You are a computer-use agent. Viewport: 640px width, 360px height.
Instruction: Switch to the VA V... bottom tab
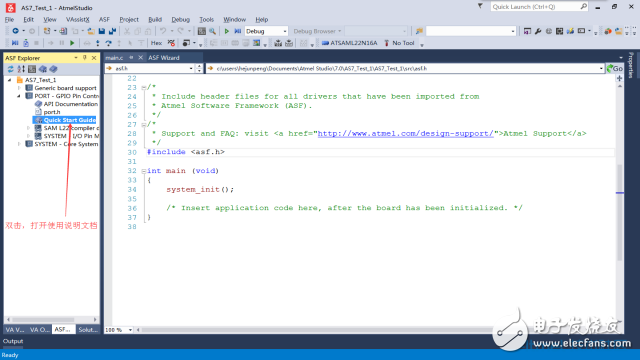tap(15, 329)
